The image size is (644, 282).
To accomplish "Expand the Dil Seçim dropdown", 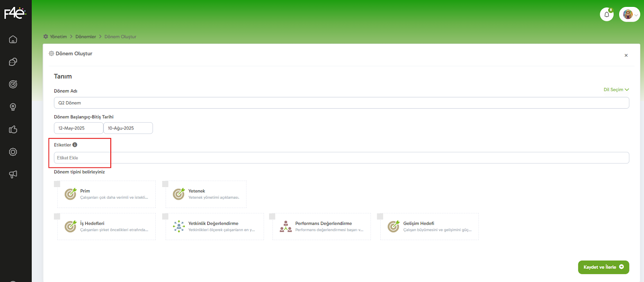I will pyautogui.click(x=616, y=90).
